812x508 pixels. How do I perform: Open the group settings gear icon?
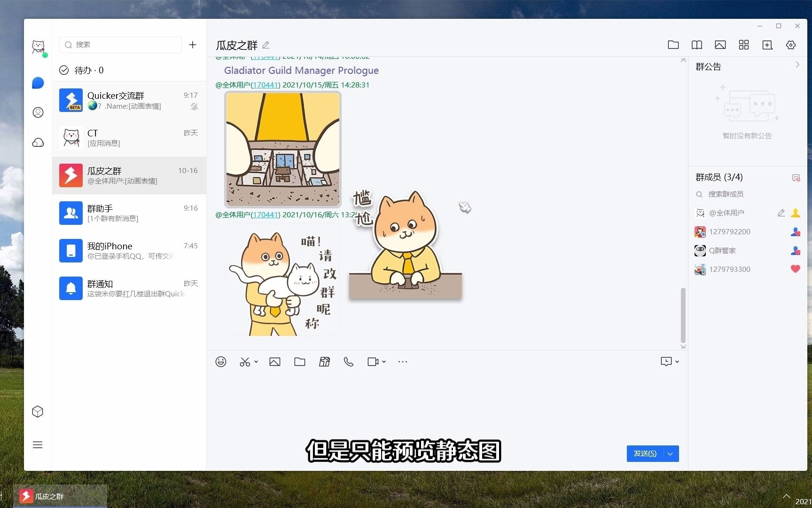pyautogui.click(x=791, y=45)
